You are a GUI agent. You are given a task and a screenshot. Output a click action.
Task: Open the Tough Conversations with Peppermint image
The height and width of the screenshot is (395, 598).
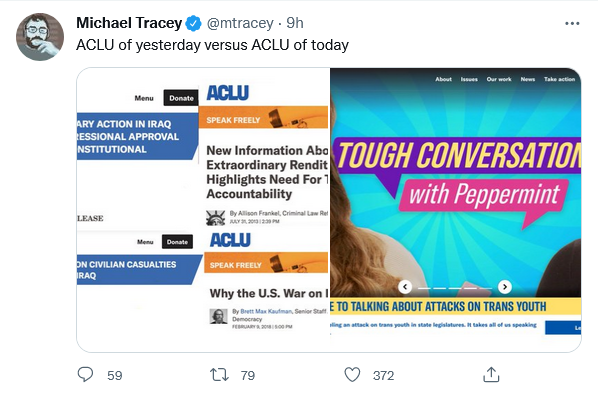[455, 183]
